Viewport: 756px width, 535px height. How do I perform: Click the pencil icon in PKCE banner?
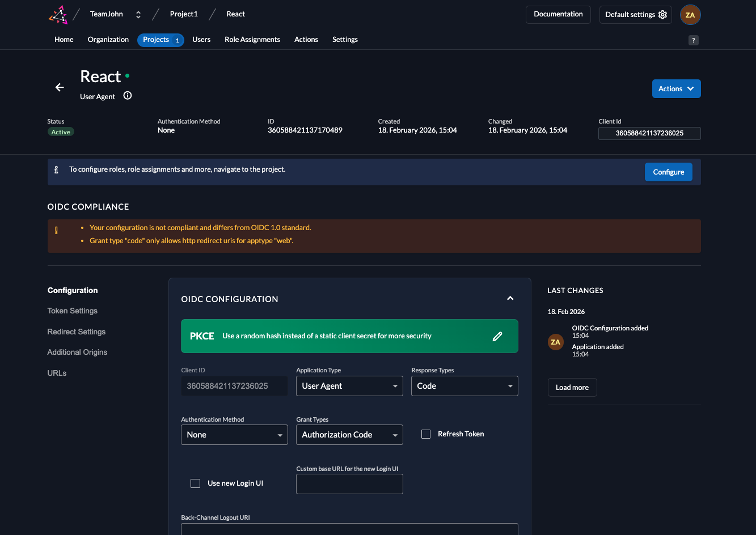point(497,336)
